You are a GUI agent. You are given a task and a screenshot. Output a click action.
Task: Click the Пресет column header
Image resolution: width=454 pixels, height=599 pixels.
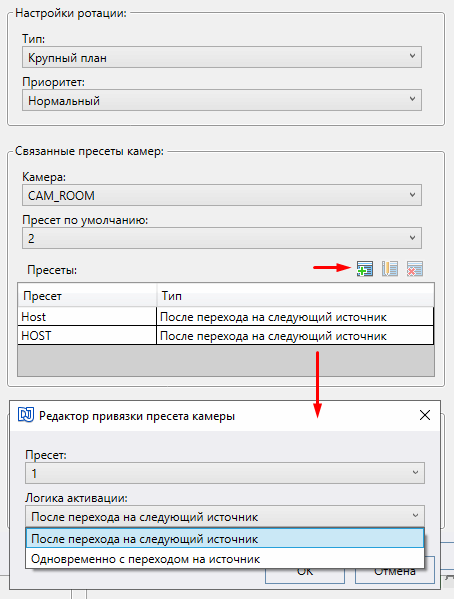coord(87,296)
